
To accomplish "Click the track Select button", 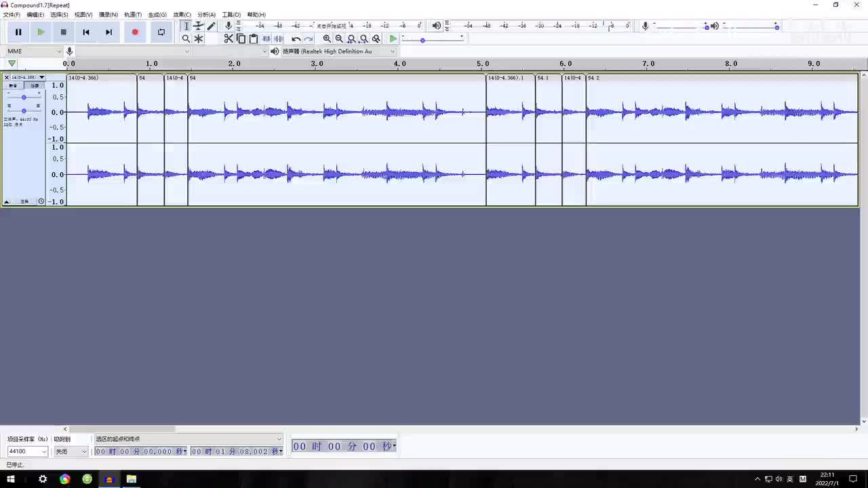I will click(x=24, y=202).
